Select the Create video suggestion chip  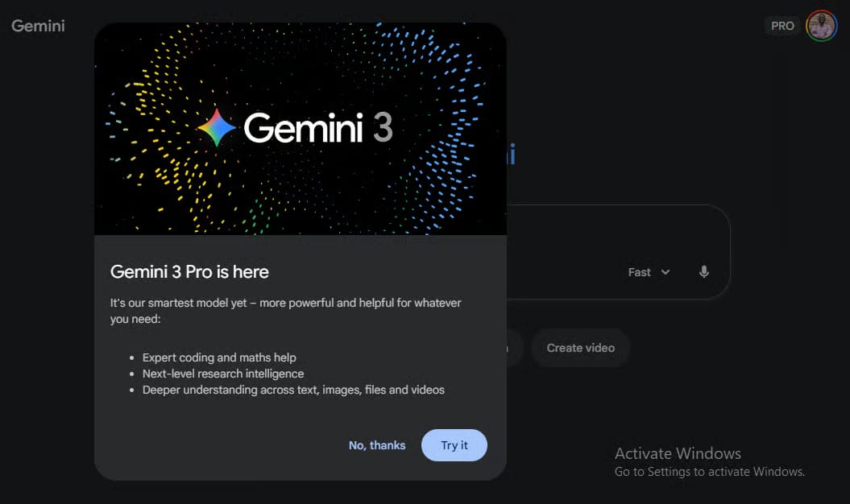581,348
